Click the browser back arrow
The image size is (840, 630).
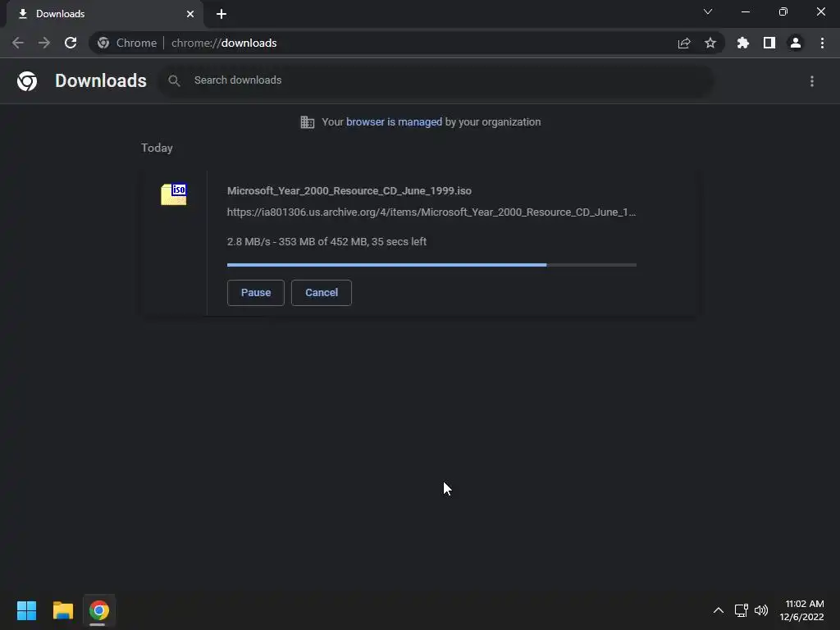18,43
